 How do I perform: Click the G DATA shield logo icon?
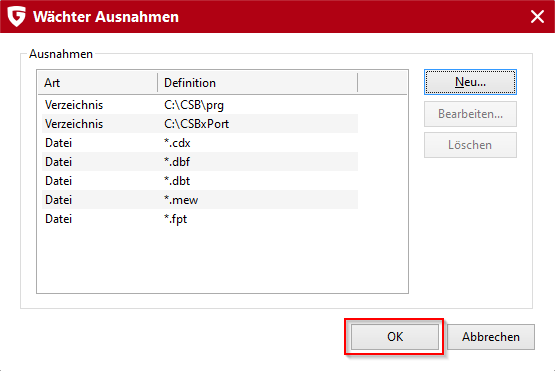[17, 17]
